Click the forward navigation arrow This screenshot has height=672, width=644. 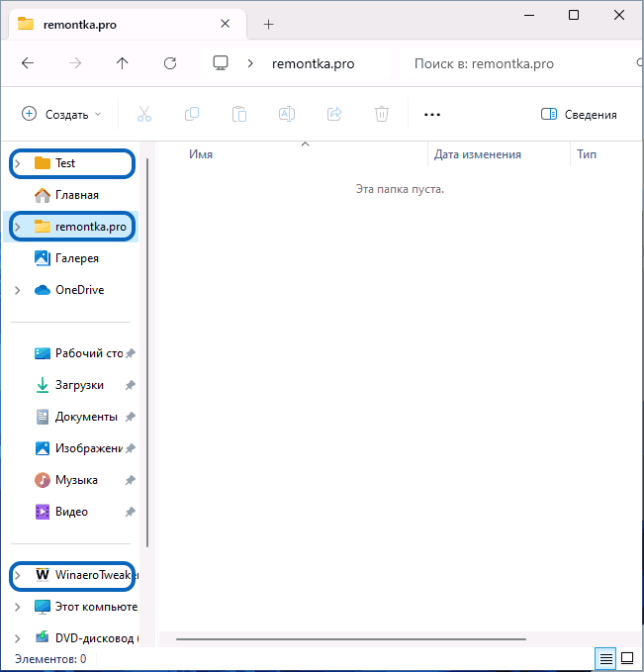[x=75, y=63]
